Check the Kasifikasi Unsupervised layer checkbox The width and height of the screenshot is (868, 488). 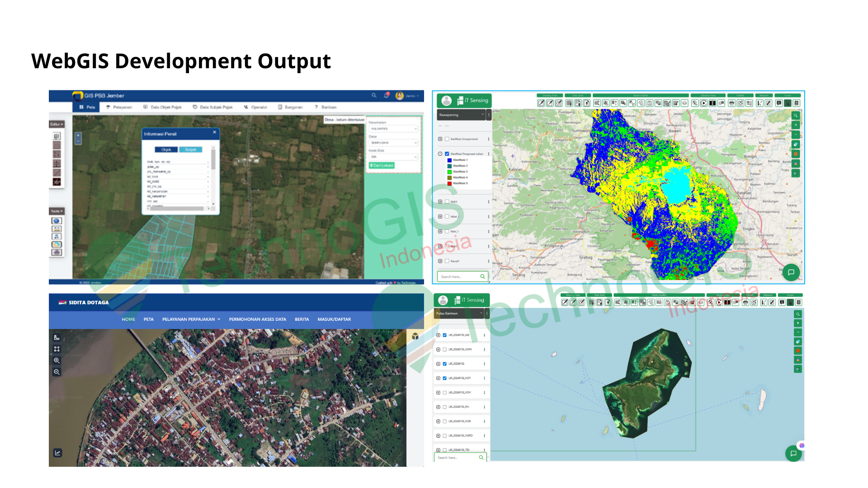pos(447,139)
